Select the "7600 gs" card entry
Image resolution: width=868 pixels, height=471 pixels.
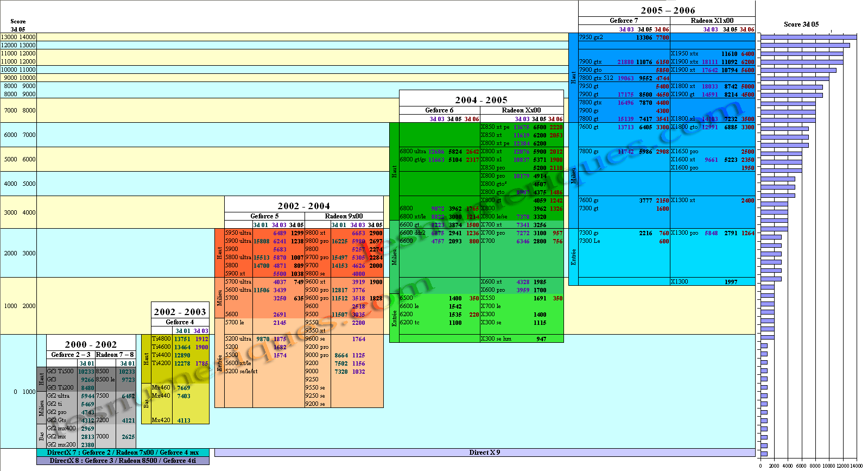(588, 200)
